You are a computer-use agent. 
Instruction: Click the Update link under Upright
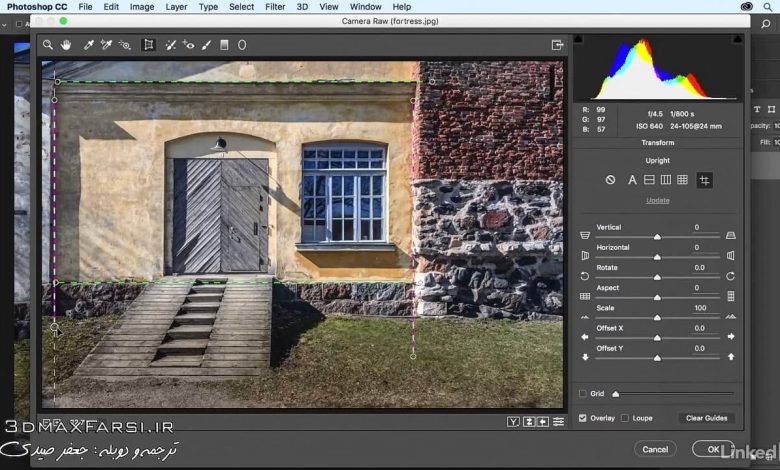(x=658, y=200)
